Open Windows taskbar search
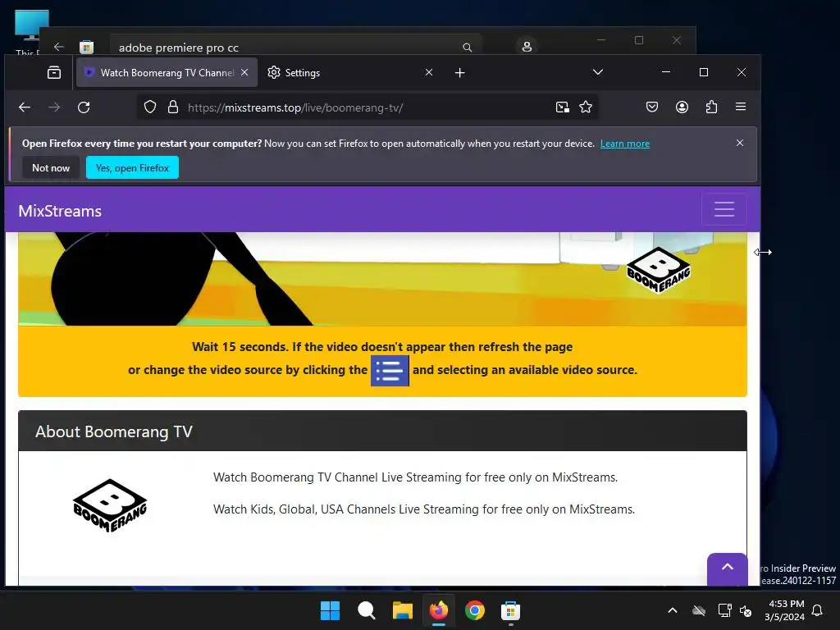The image size is (840, 630). (x=367, y=610)
